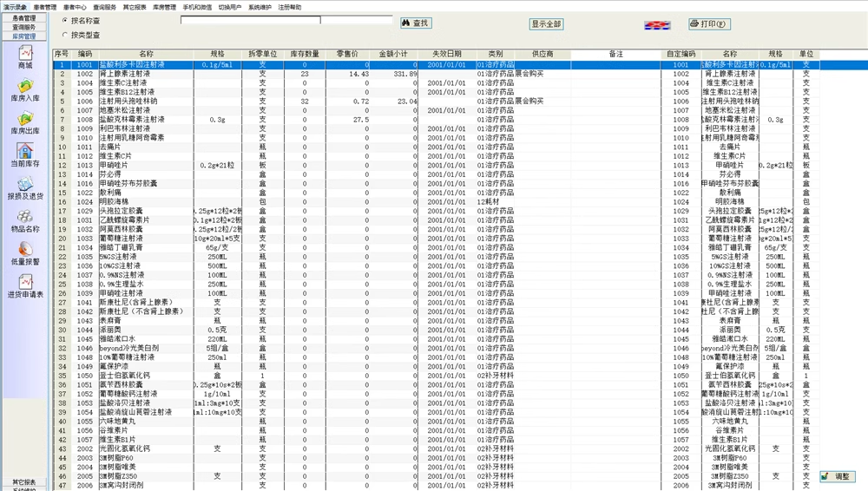Image resolution: width=868 pixels, height=491 pixels.
Task: Open 注册帮助 menu
Action: (290, 7)
